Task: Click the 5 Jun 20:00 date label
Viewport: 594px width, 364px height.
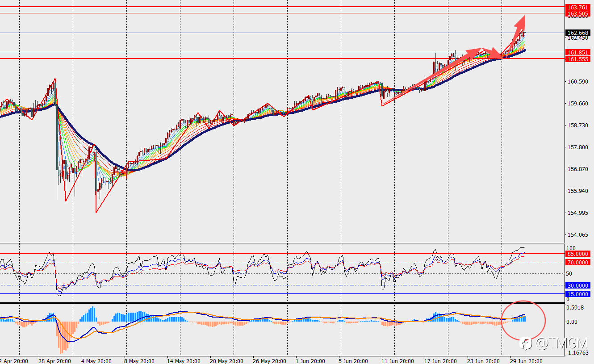Action: (354, 361)
